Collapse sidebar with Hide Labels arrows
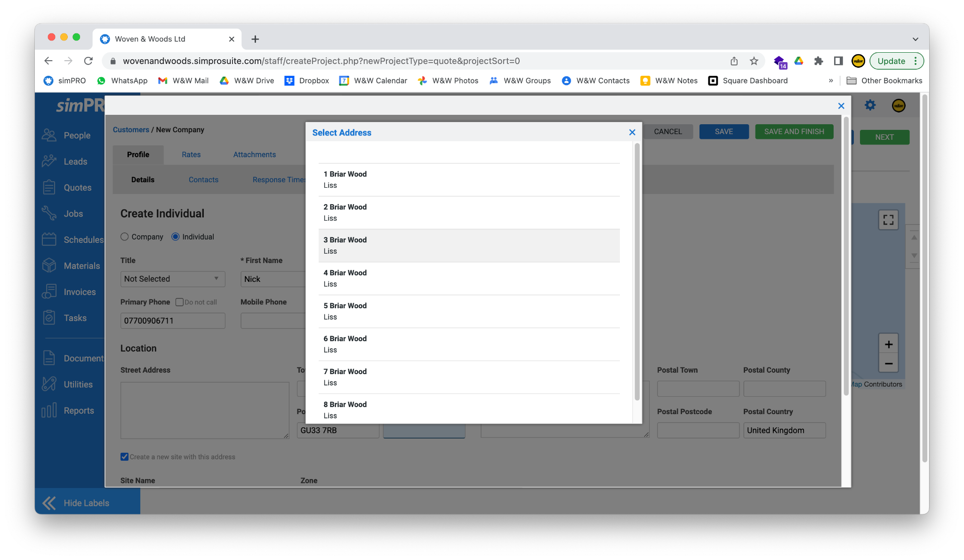Viewport: 964px width, 560px height. (49, 503)
